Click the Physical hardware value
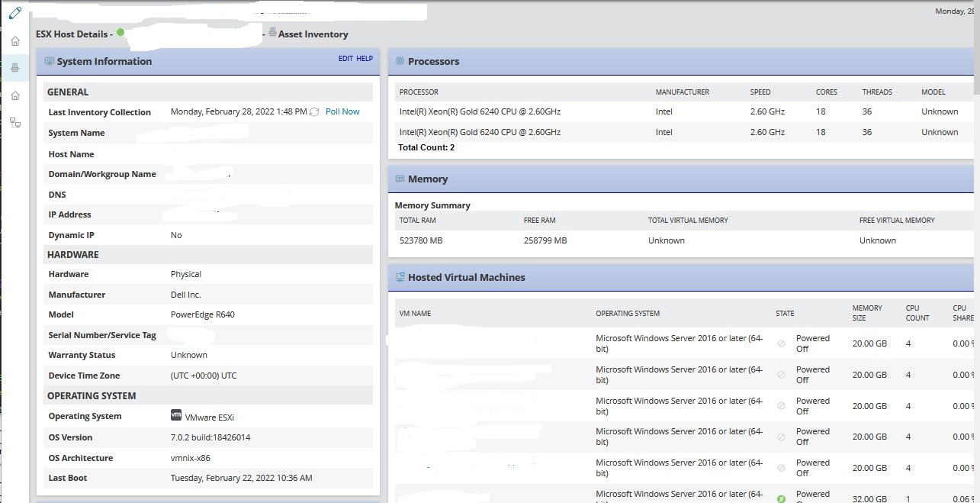The width and height of the screenshot is (980, 503). tap(186, 274)
